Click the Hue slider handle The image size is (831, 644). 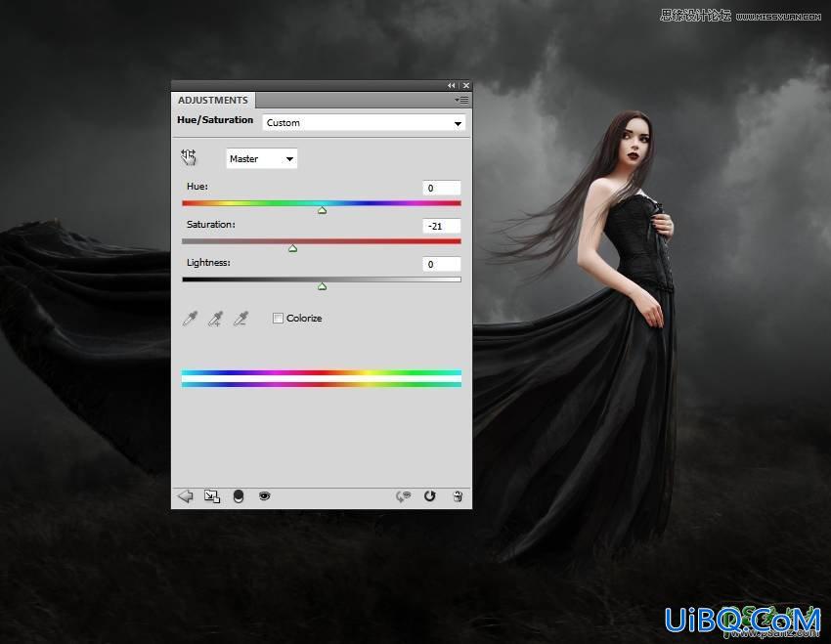coord(322,210)
